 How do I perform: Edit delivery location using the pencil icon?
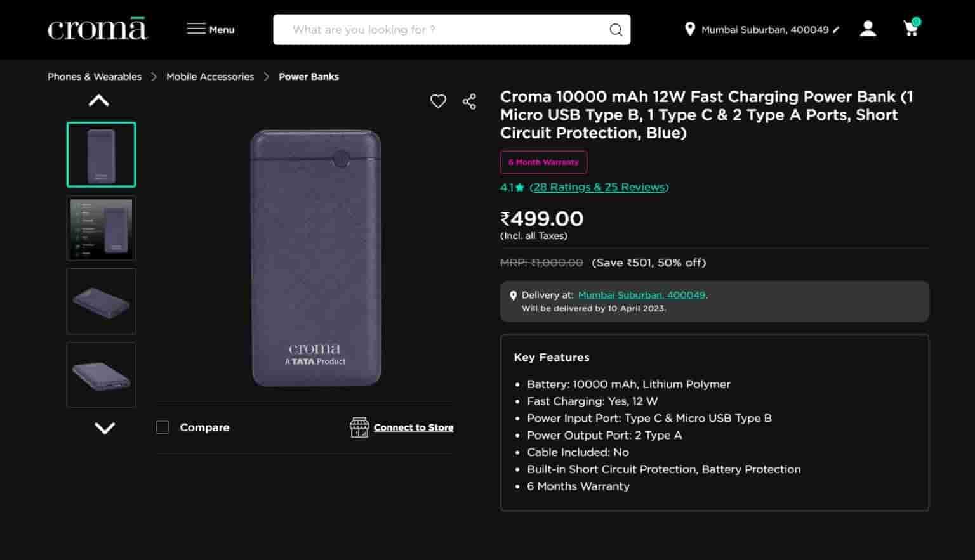click(x=835, y=29)
